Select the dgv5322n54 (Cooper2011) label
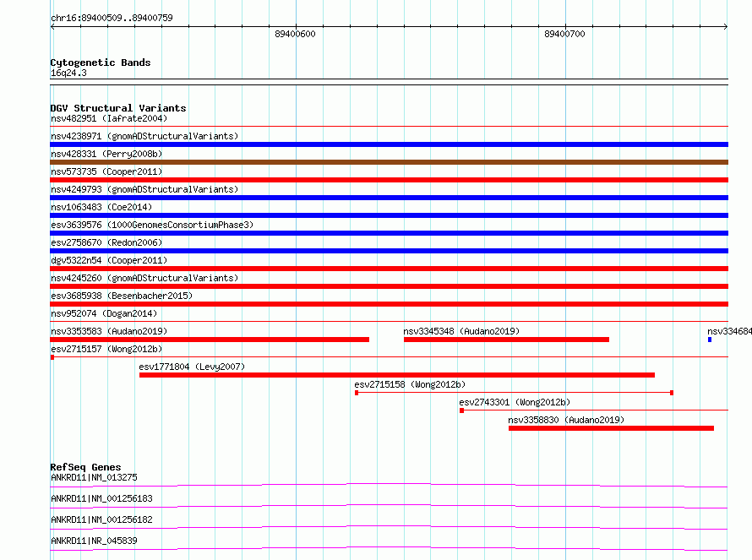The height and width of the screenshot is (560, 752). point(109,260)
